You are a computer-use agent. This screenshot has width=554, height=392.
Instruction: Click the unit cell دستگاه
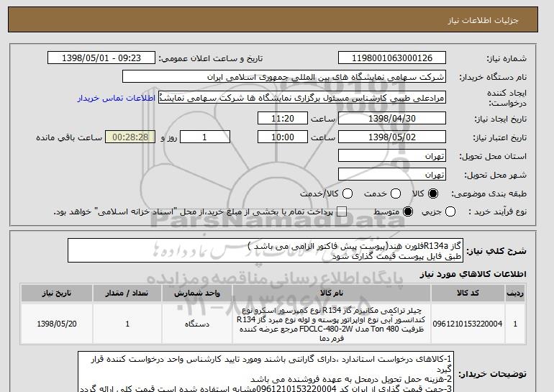click(197, 324)
